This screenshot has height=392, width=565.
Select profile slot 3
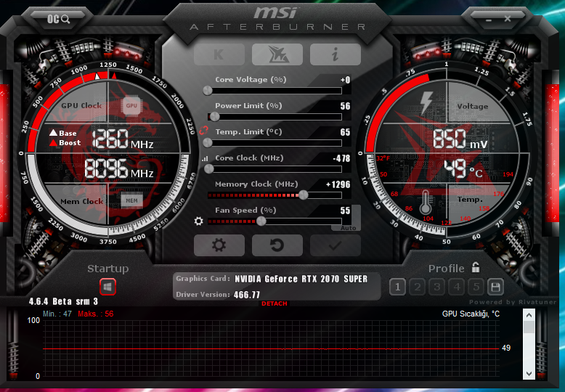pos(436,287)
